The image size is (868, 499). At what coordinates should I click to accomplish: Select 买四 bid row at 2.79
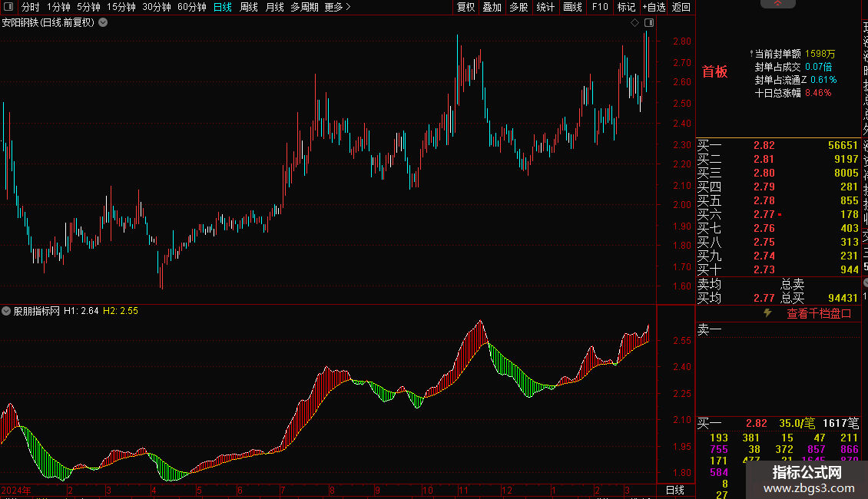[778, 187]
